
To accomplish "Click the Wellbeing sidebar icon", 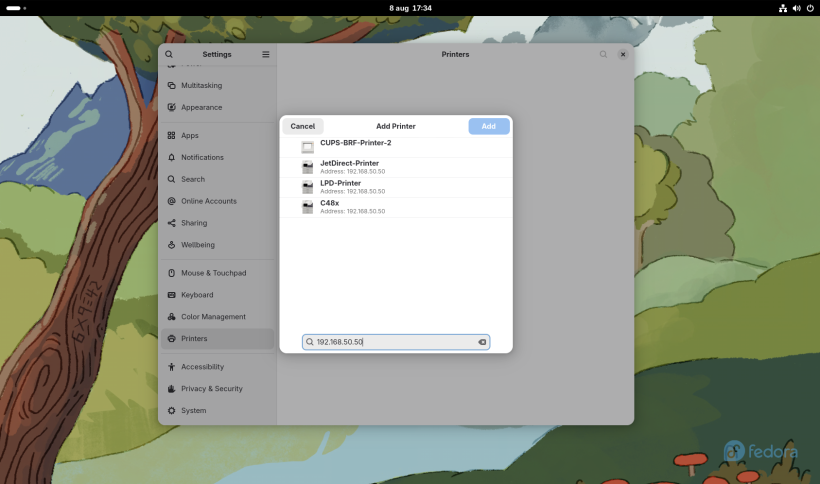I will tap(172, 245).
